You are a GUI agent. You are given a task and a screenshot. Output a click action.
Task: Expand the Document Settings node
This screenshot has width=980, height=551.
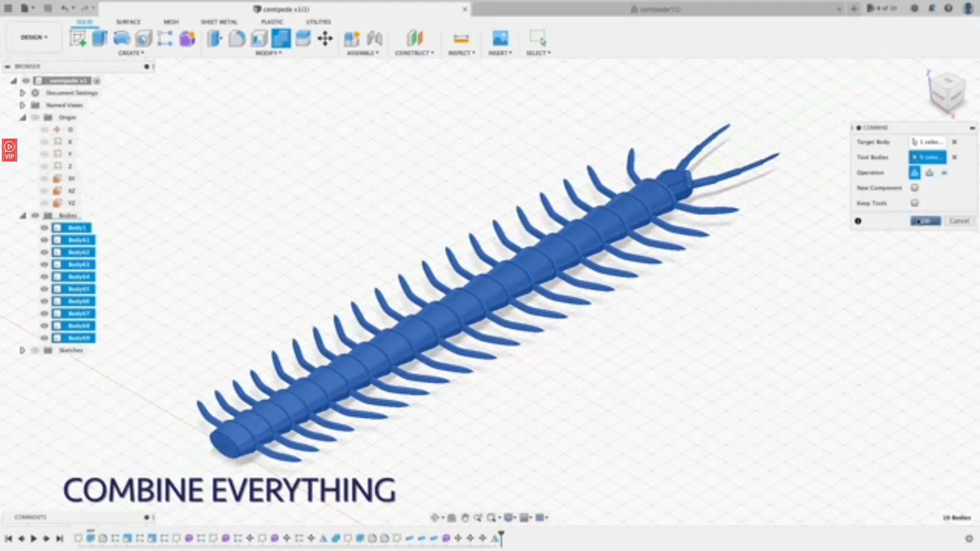[22, 93]
